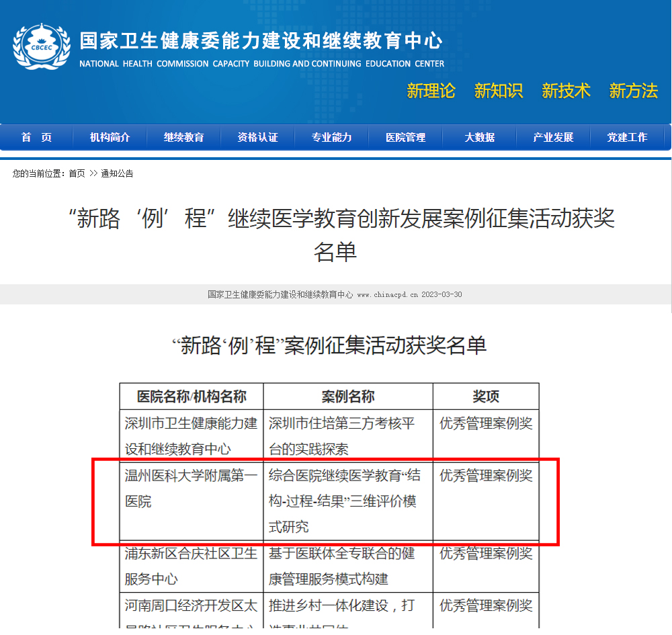Open the 党建工作 menu item
This screenshot has width=672, height=635.
click(627, 137)
